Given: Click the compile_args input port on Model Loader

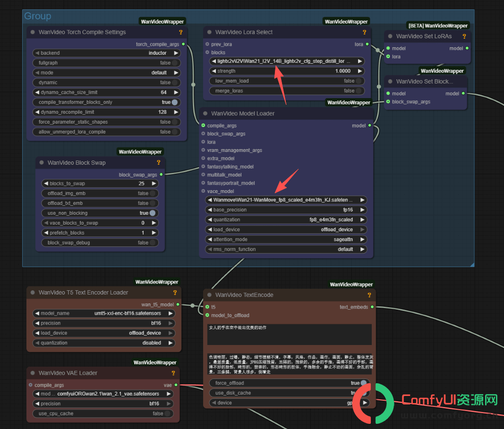Looking at the screenshot, I should [203, 126].
